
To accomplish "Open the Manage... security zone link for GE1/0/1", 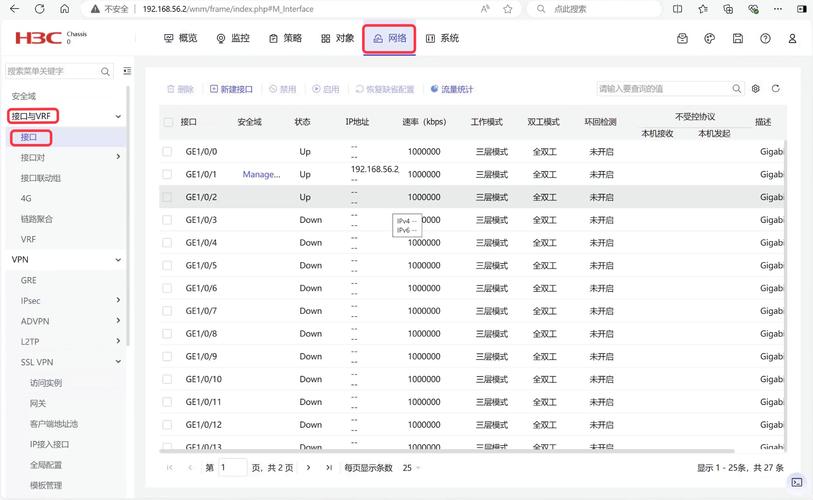I will (261, 175).
